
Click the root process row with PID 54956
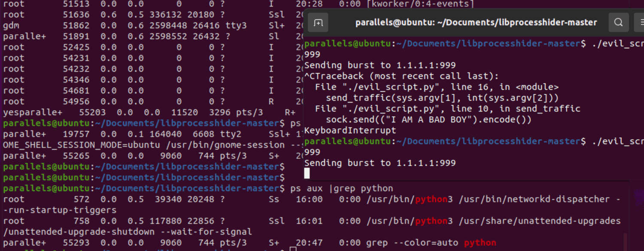pos(152,101)
